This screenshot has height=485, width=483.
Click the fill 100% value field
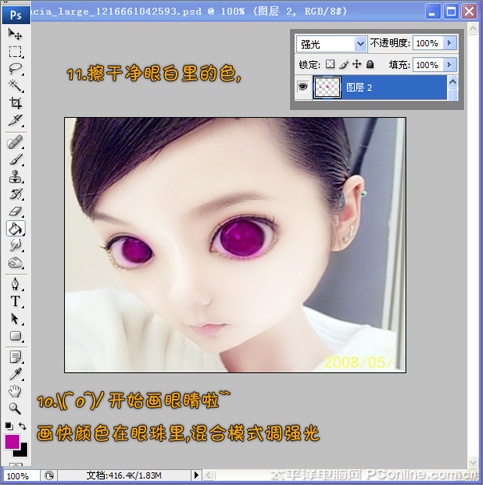428,64
